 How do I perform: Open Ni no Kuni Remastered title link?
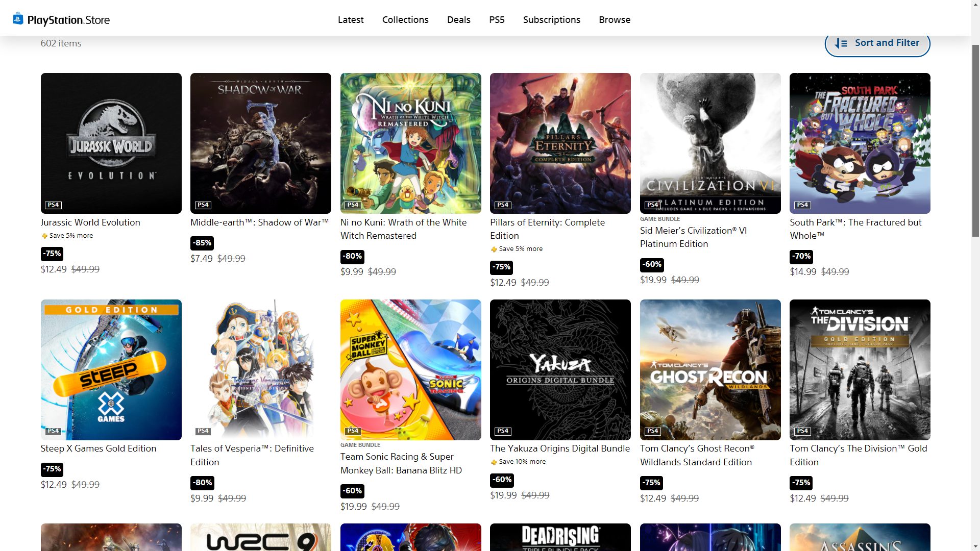[403, 229]
